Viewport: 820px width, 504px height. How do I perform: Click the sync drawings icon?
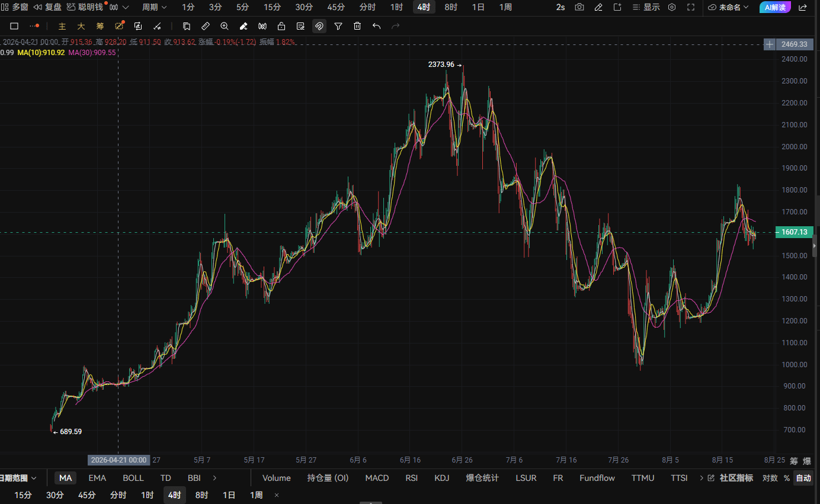point(138,26)
